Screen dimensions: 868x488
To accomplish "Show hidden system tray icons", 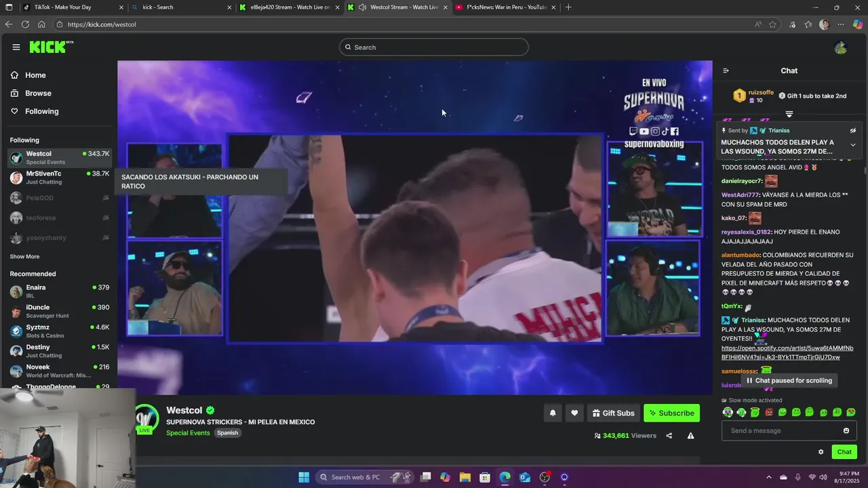I will tap(768, 477).
